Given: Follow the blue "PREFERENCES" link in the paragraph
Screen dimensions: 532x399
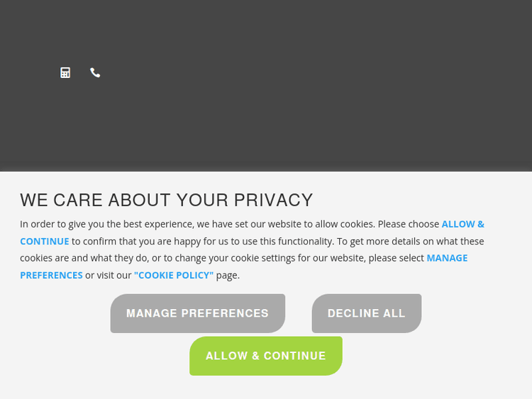Looking at the screenshot, I should (x=51, y=275).
